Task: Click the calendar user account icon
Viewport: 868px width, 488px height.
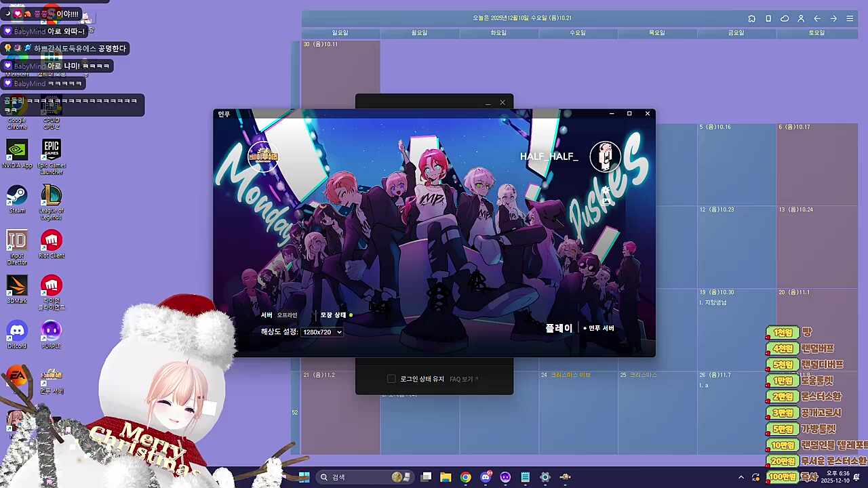Action: (801, 18)
